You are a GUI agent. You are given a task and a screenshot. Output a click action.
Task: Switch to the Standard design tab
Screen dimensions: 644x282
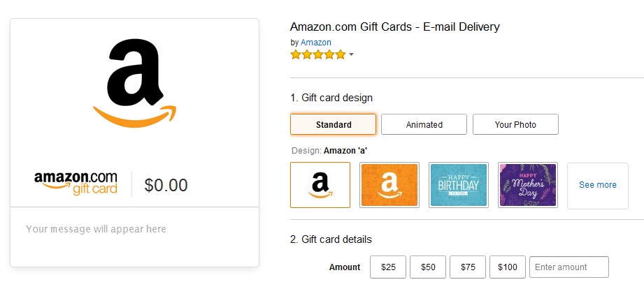(333, 124)
